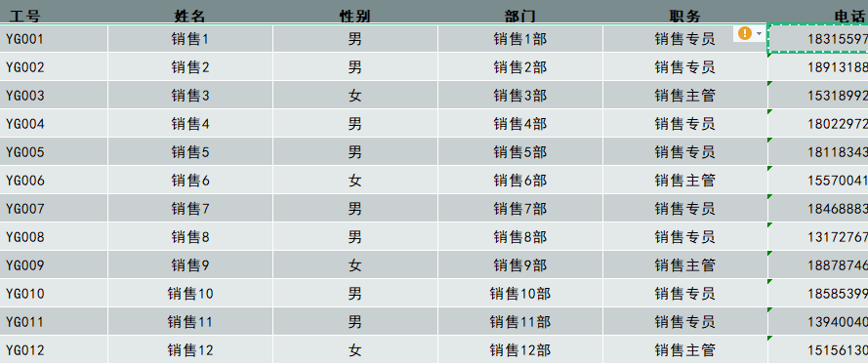The height and width of the screenshot is (364, 868).
Task: Select the 销售专员 cell in row YG007
Action: click(x=684, y=209)
